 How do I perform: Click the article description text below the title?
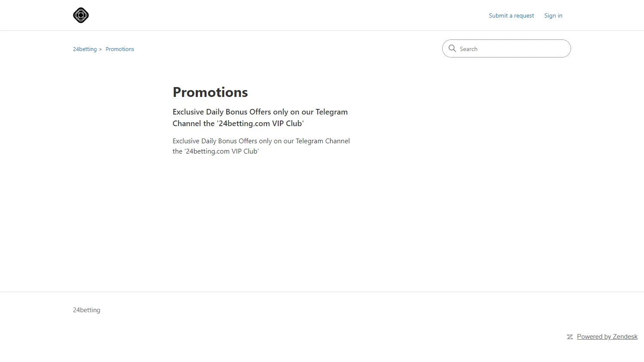(261, 146)
